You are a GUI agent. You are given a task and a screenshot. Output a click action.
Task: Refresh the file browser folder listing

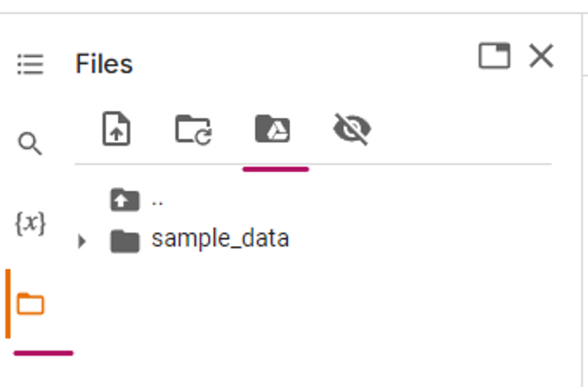pos(194,129)
